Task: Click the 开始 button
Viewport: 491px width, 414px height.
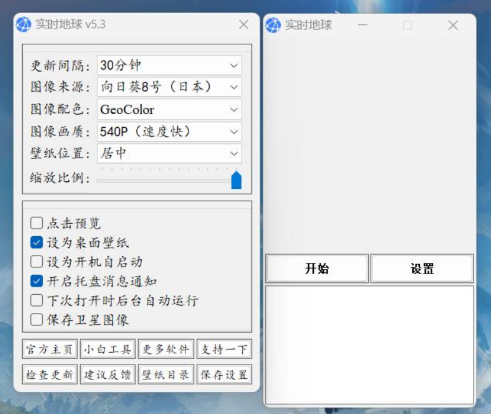Action: [x=317, y=268]
